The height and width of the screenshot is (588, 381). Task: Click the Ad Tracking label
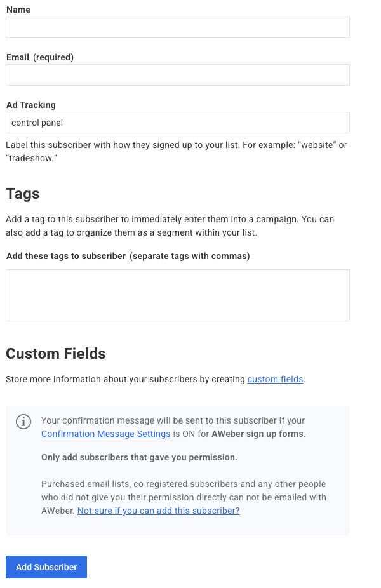coord(30,105)
